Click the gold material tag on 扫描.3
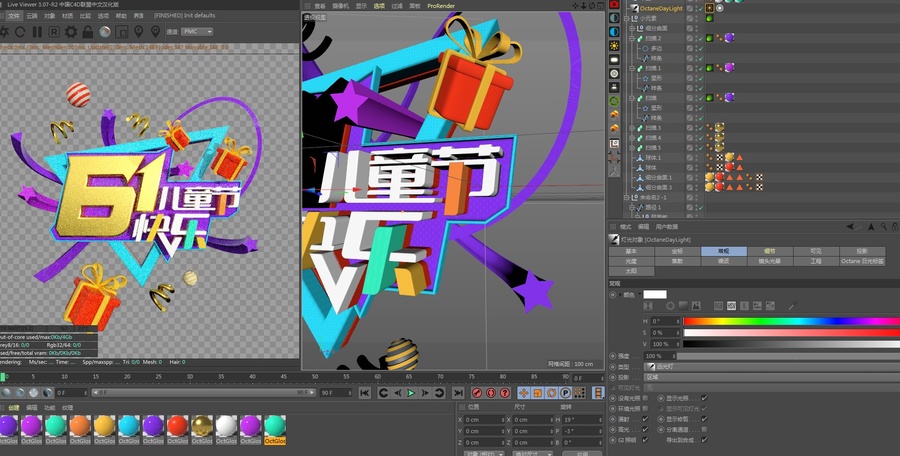Viewport: 900px width, 456px height. pos(719,127)
